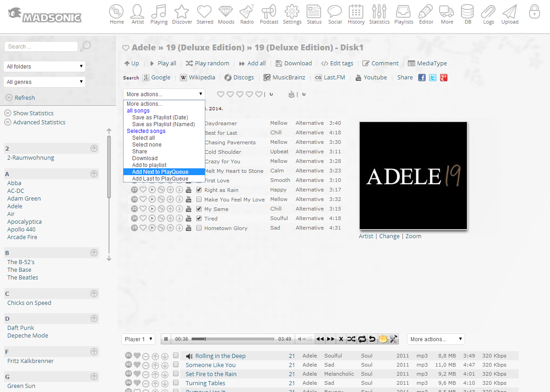The width and height of the screenshot is (550, 392).
Task: Uncheck the Right as Rain checkbox
Action: click(199, 190)
